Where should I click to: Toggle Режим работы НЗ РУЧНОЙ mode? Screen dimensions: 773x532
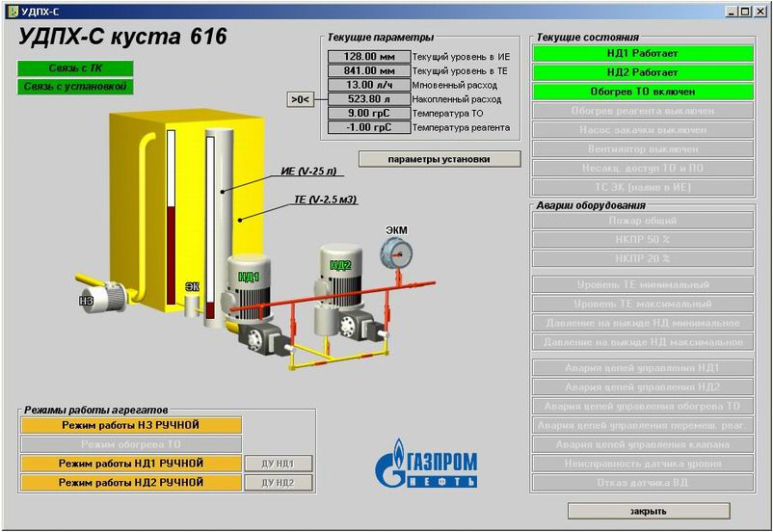coord(131,425)
